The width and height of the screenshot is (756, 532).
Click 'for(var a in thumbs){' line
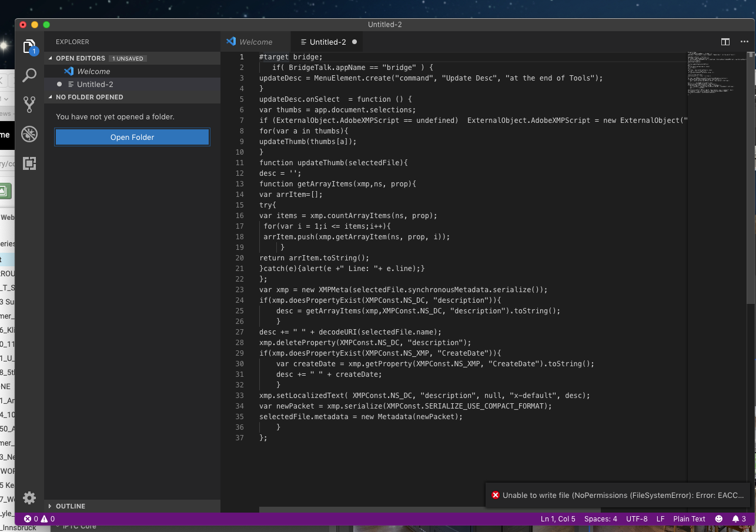click(x=304, y=131)
